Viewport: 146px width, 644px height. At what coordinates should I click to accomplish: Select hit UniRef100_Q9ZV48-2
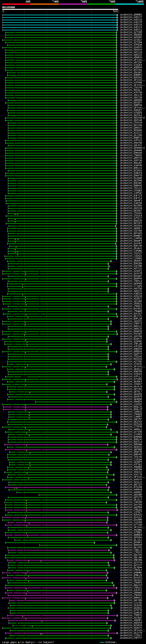click(132, 118)
